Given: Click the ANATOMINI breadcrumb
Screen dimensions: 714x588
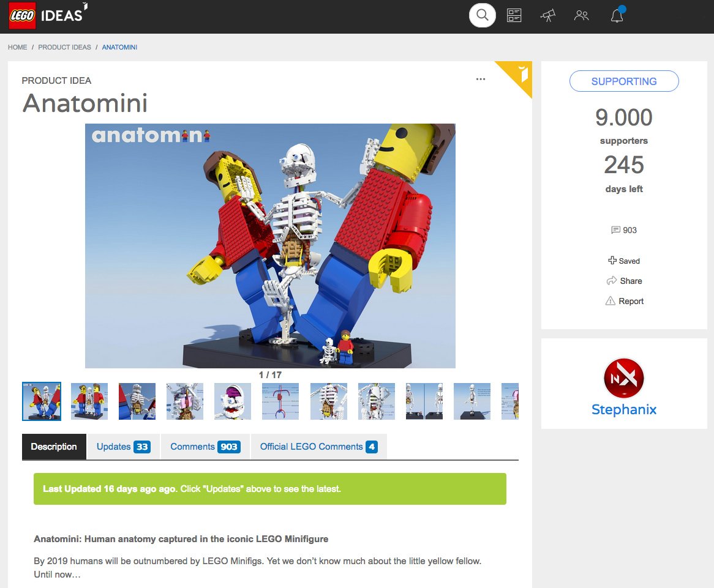Looking at the screenshot, I should [119, 47].
